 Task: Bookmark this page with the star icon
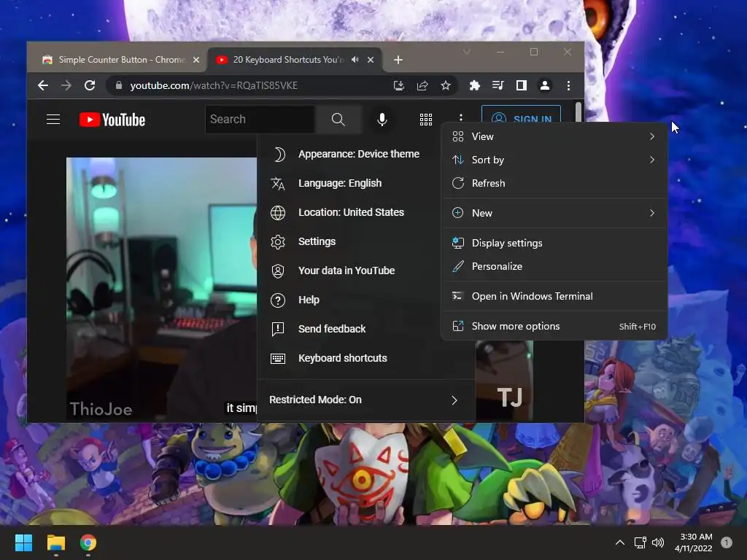pos(446,86)
